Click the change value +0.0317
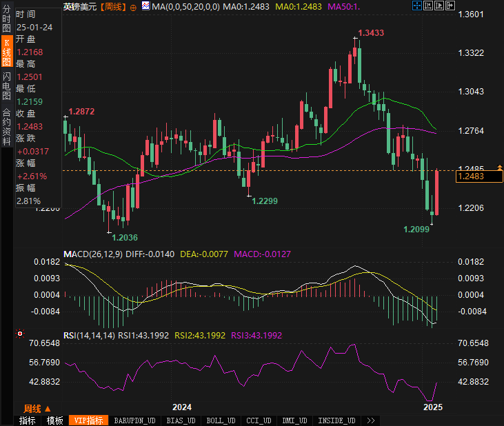The height and width of the screenshot is (426, 504). tap(33, 152)
